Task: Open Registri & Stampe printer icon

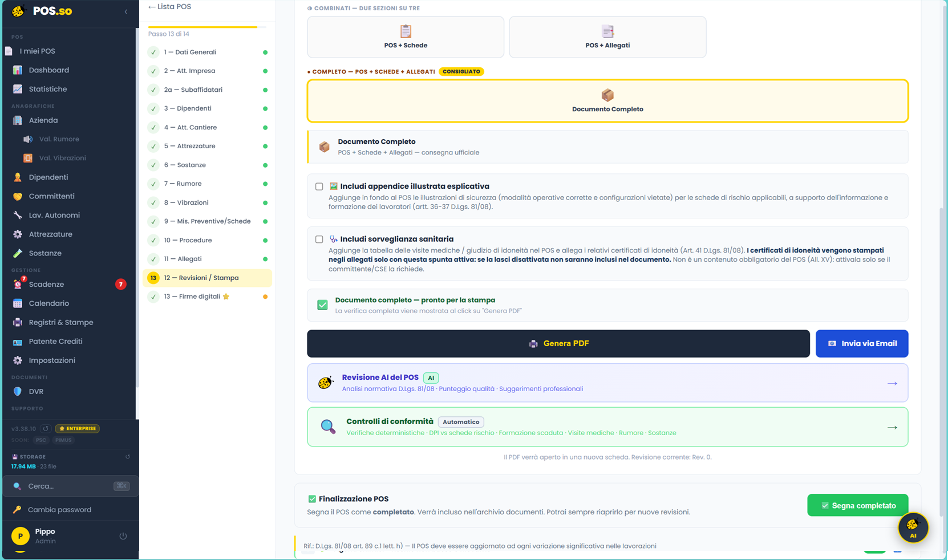Action: 18,322
